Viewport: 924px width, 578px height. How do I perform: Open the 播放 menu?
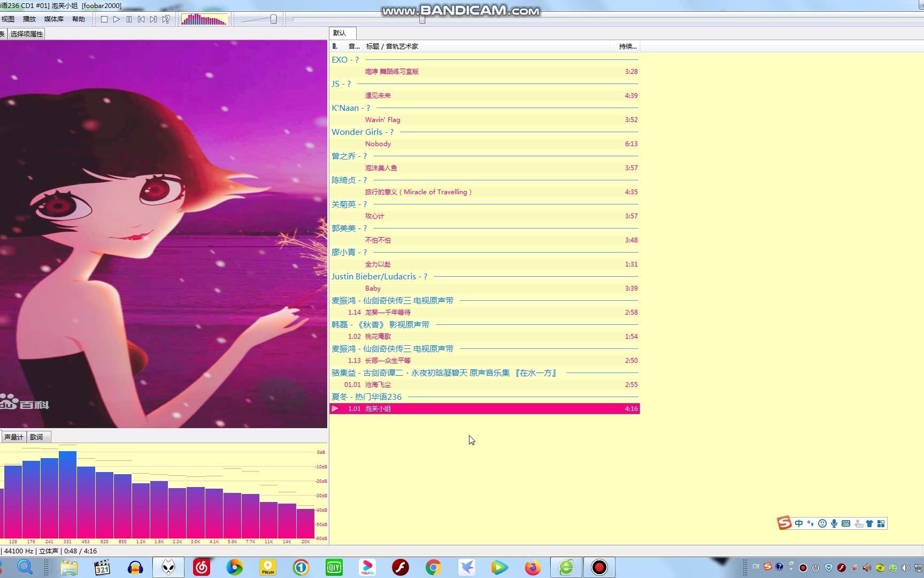click(x=29, y=19)
